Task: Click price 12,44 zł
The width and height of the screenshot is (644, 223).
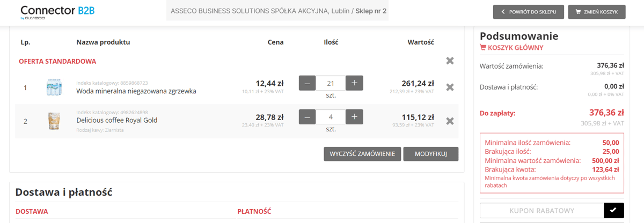Action: click(x=269, y=83)
